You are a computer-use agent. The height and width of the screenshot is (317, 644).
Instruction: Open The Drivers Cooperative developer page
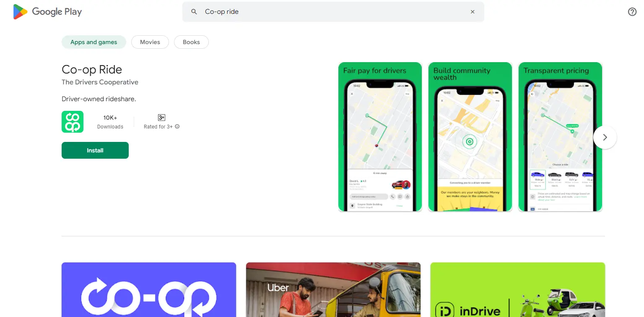click(100, 82)
